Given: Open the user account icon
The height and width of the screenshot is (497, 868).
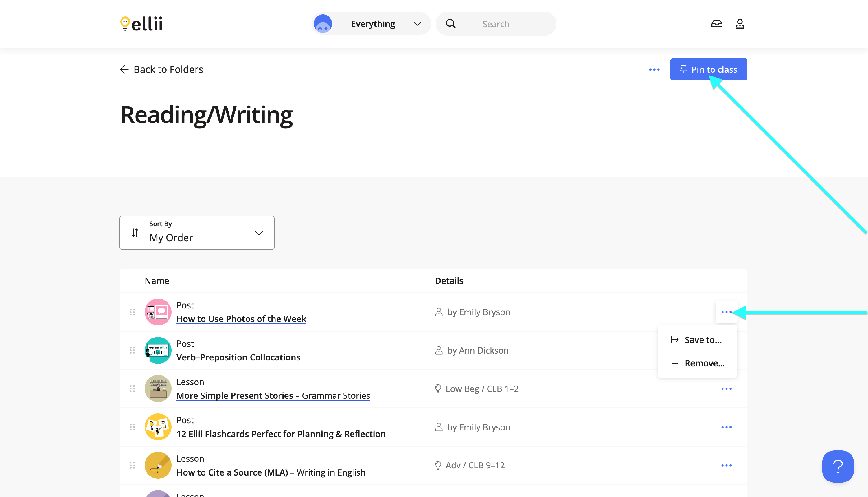Looking at the screenshot, I should tap(740, 23).
